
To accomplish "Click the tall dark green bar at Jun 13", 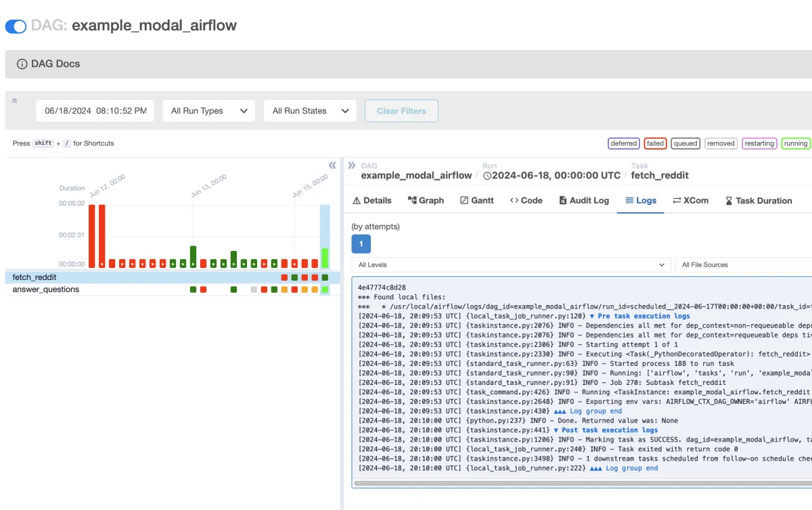I will pyautogui.click(x=193, y=257).
